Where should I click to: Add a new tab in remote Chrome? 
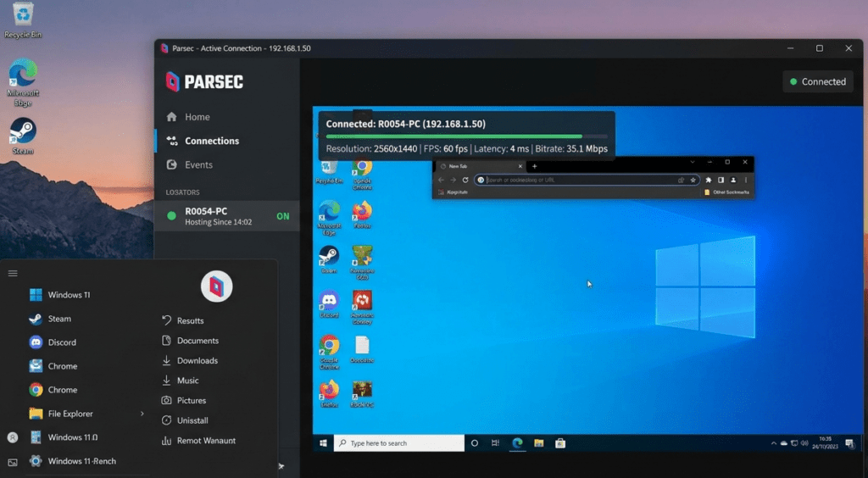[x=534, y=166]
